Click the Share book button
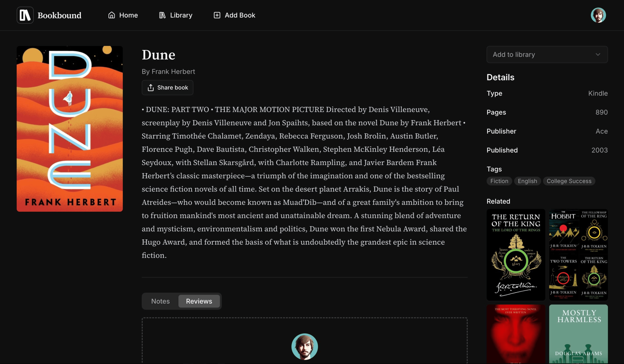This screenshot has width=624, height=364. [x=167, y=88]
